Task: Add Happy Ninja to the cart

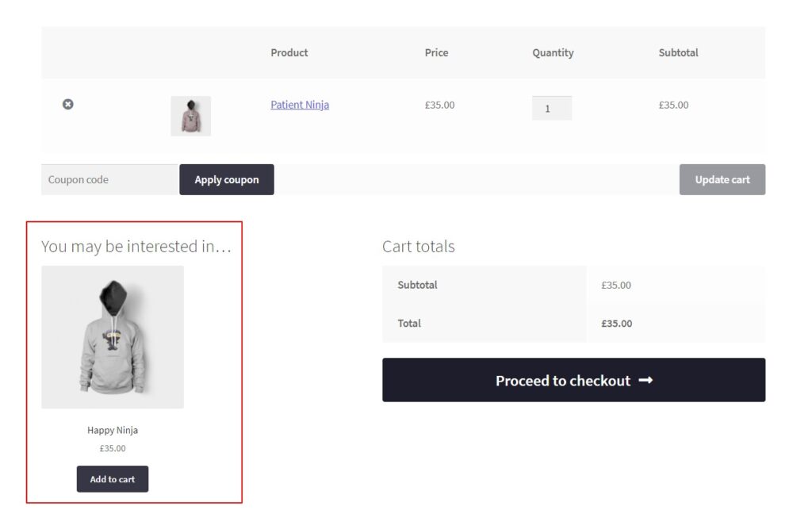Action: (113, 479)
